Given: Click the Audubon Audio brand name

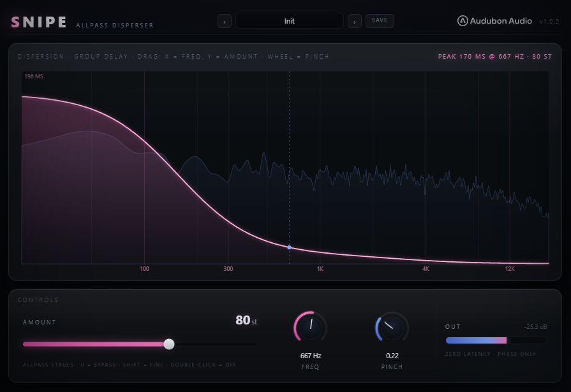Looking at the screenshot, I should pyautogui.click(x=501, y=21).
